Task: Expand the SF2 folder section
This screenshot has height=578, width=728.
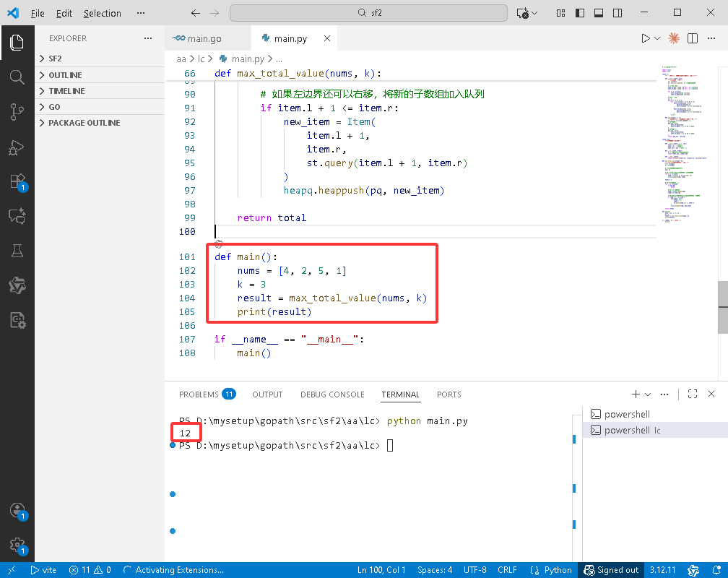Action: [100, 59]
